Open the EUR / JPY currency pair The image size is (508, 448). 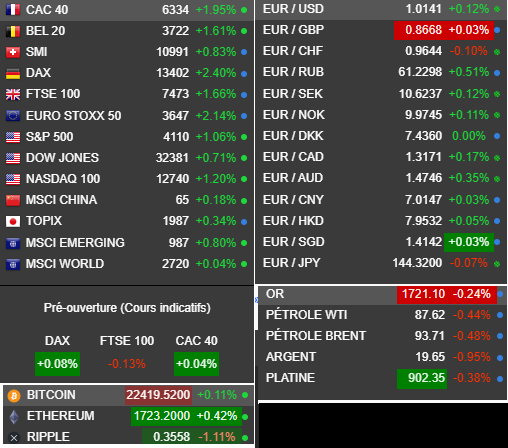(x=292, y=263)
